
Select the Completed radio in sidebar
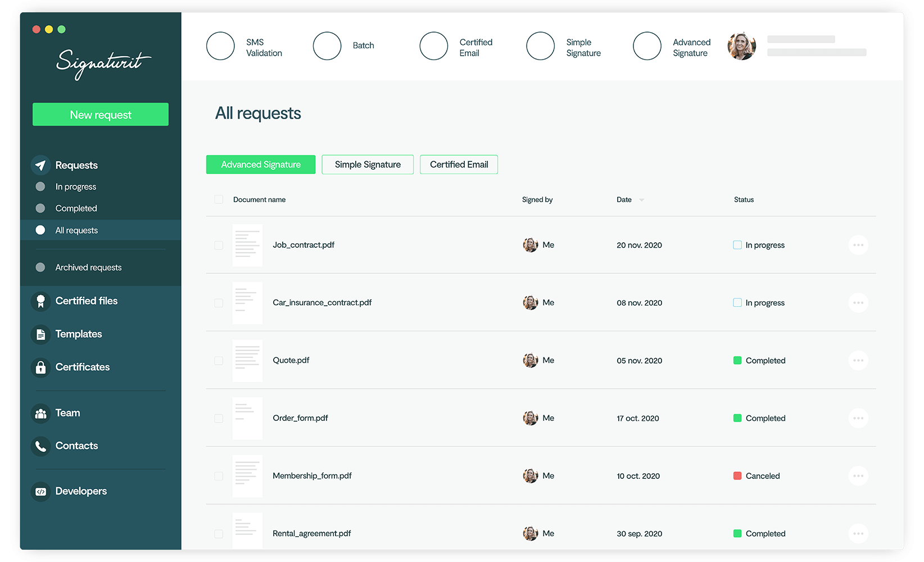click(40, 209)
